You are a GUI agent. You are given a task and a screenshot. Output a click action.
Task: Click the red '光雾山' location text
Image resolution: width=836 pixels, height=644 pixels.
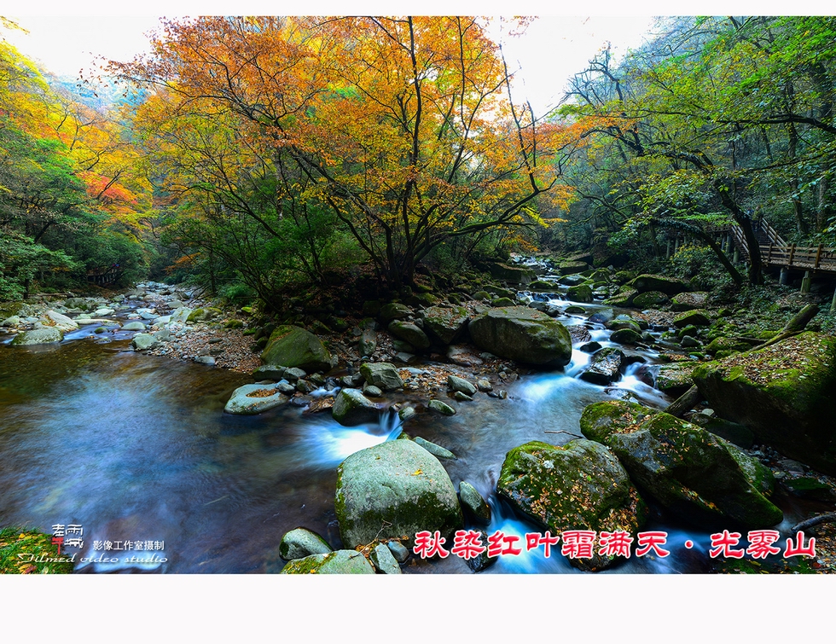coord(762,544)
